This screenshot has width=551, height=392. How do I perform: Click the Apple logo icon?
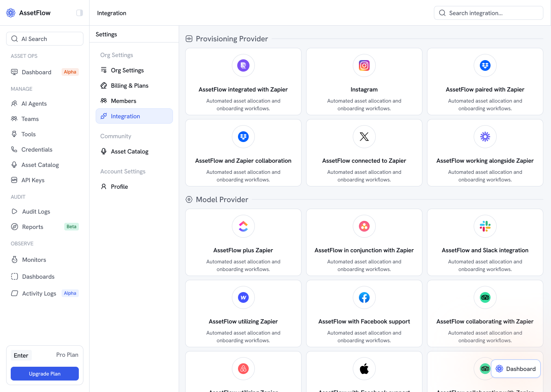coord(364,369)
